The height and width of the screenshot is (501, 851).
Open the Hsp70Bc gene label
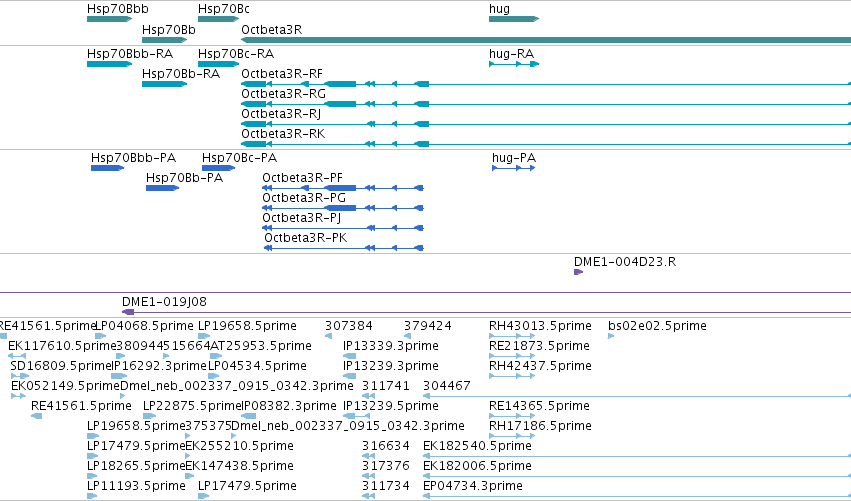[x=224, y=9]
